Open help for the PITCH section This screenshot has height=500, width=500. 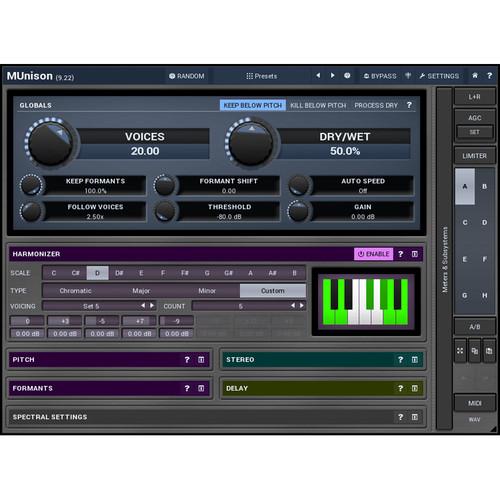[x=187, y=360]
